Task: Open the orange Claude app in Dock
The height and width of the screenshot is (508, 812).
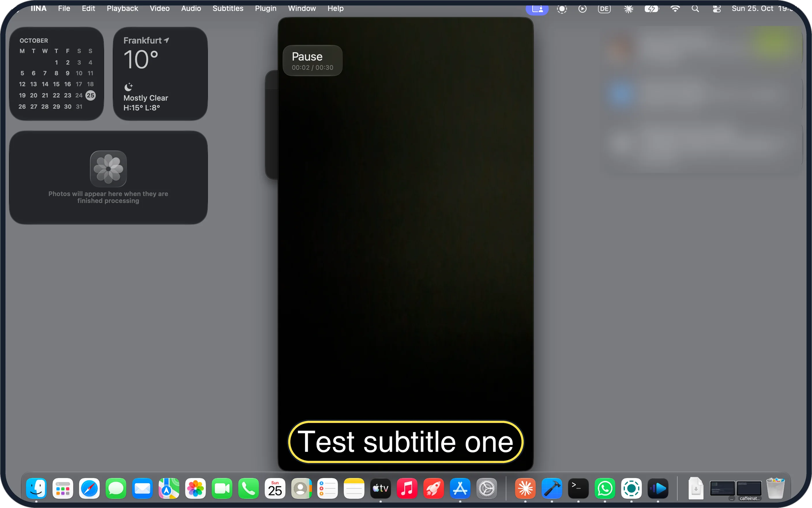Action: pos(525,488)
